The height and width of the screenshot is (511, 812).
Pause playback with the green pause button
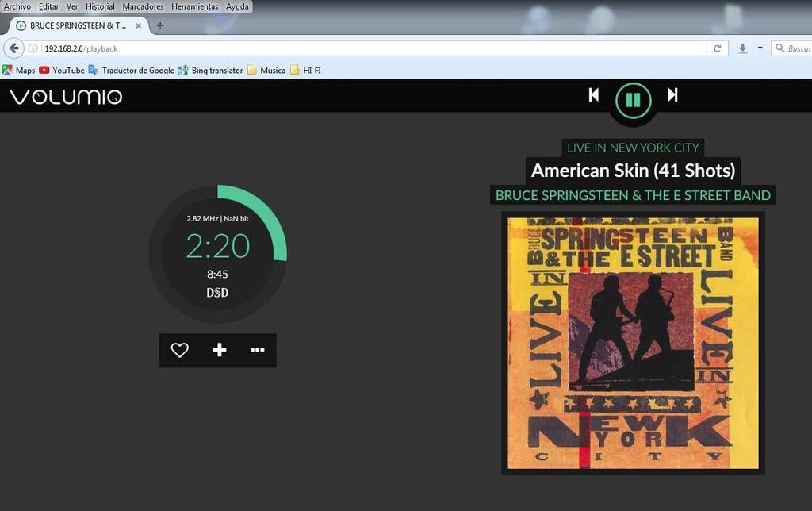[633, 100]
